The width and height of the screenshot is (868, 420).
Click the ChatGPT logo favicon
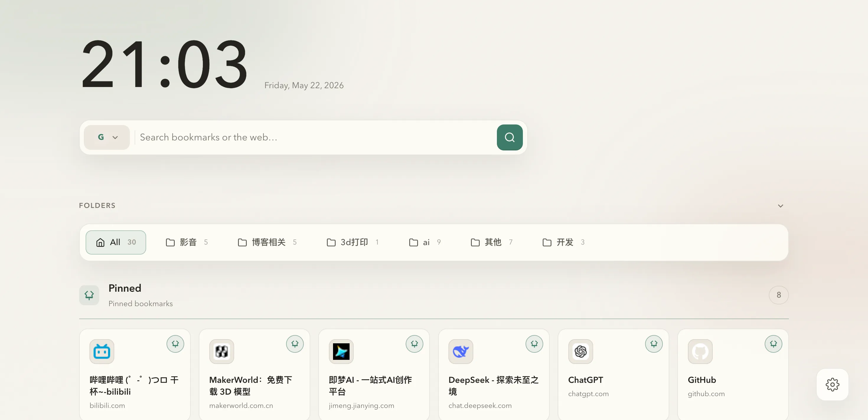coord(580,351)
